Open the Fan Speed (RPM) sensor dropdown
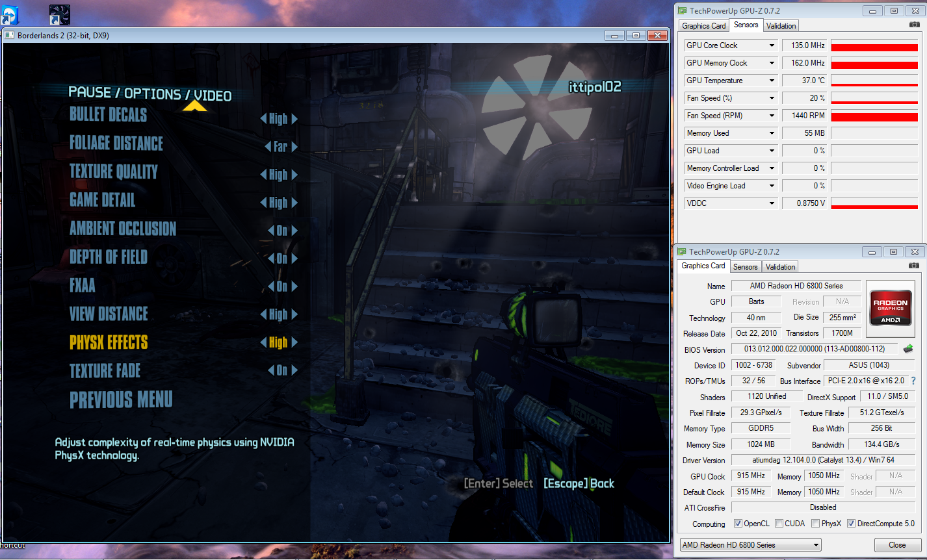 (772, 116)
